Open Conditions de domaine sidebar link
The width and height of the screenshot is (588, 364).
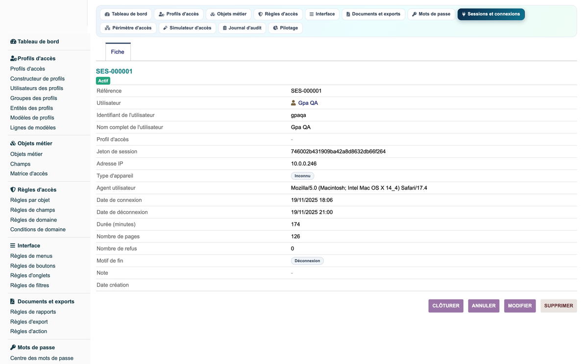38,229
